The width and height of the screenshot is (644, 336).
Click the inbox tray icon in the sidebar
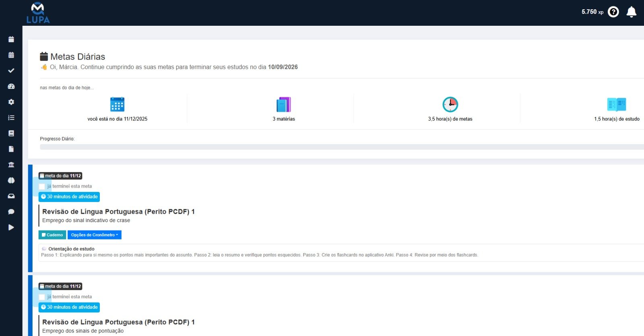pos(11,196)
